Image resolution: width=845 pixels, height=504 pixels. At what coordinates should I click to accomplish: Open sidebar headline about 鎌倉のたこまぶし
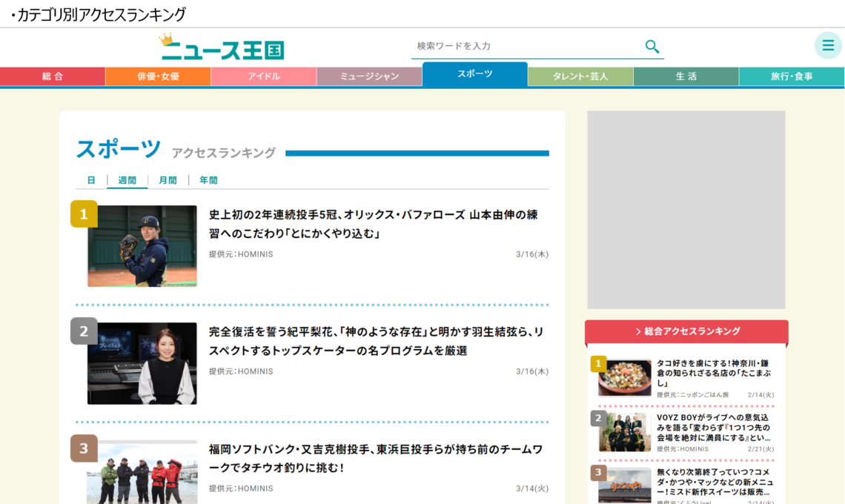(x=714, y=373)
